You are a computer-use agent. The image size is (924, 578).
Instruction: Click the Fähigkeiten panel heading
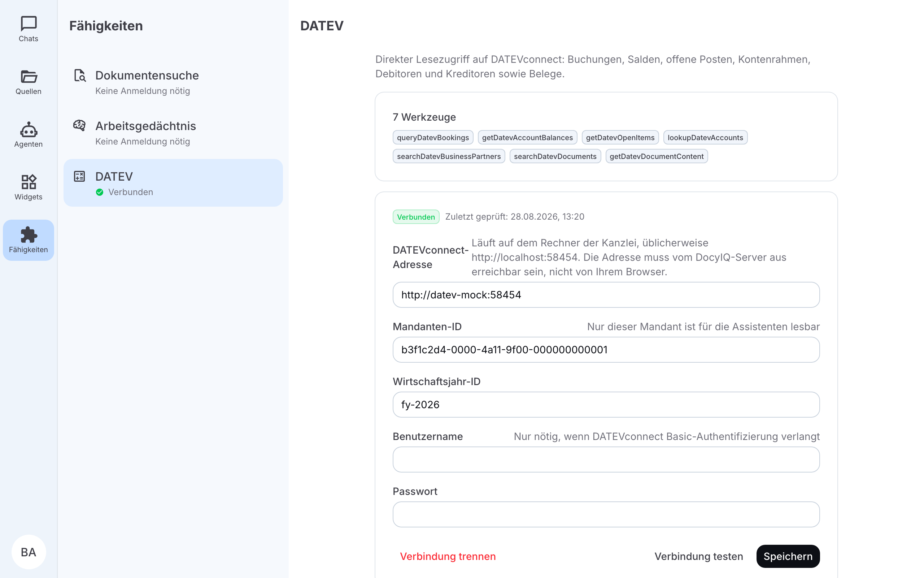coord(106,26)
